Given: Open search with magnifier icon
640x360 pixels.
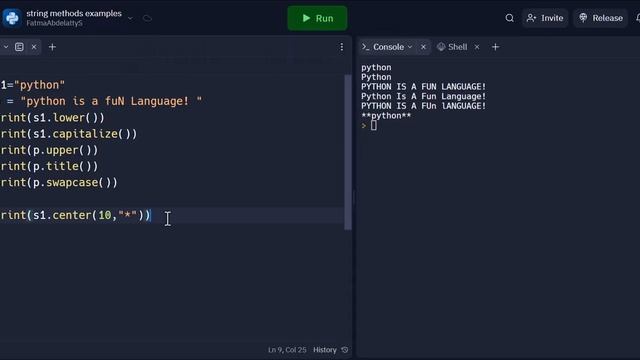Looking at the screenshot, I should coord(509,18).
